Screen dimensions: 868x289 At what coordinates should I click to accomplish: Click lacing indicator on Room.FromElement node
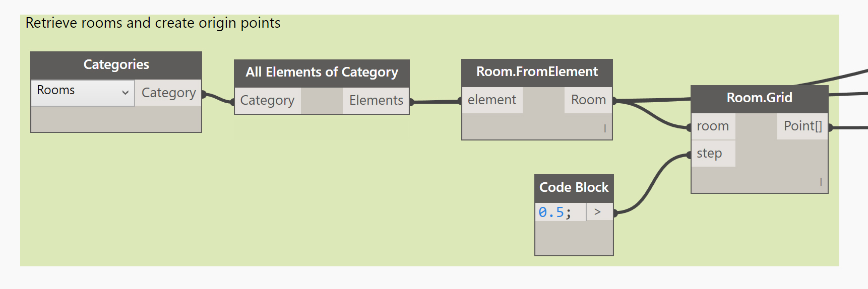click(605, 128)
